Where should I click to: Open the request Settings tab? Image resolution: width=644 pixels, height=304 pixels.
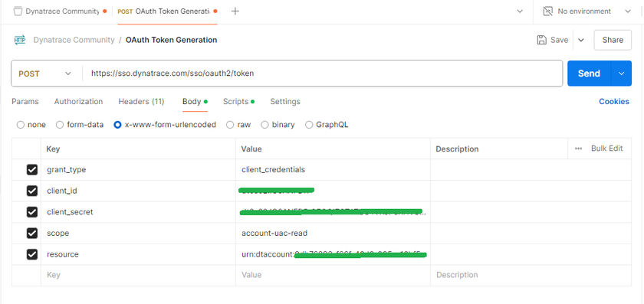point(285,101)
